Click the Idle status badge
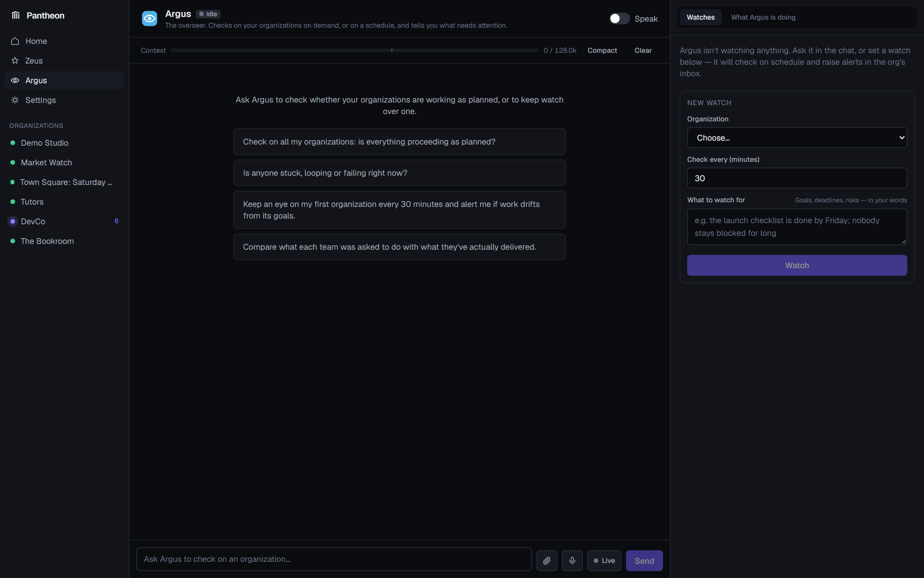Screen dimensions: 924x578 point(208,14)
